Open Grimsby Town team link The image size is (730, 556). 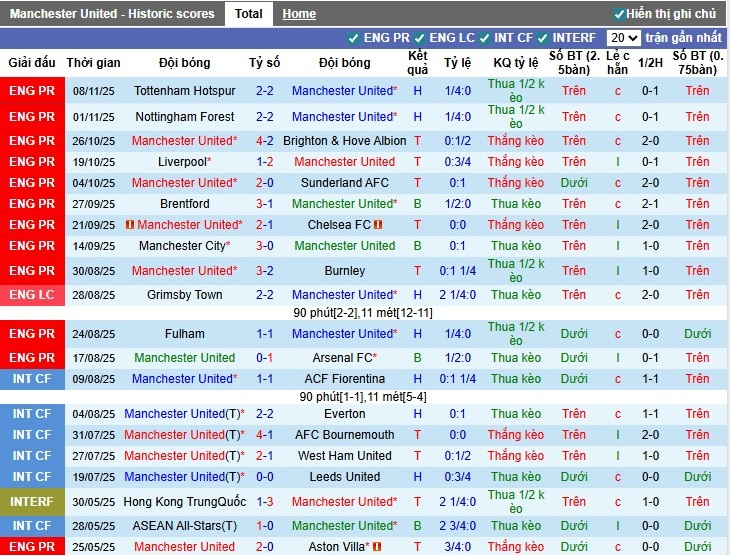184,295
